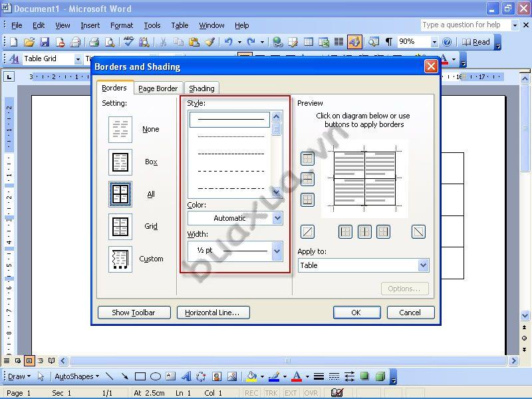Click the Redo arrow icon
The width and height of the screenshot is (532, 399).
point(251,42)
